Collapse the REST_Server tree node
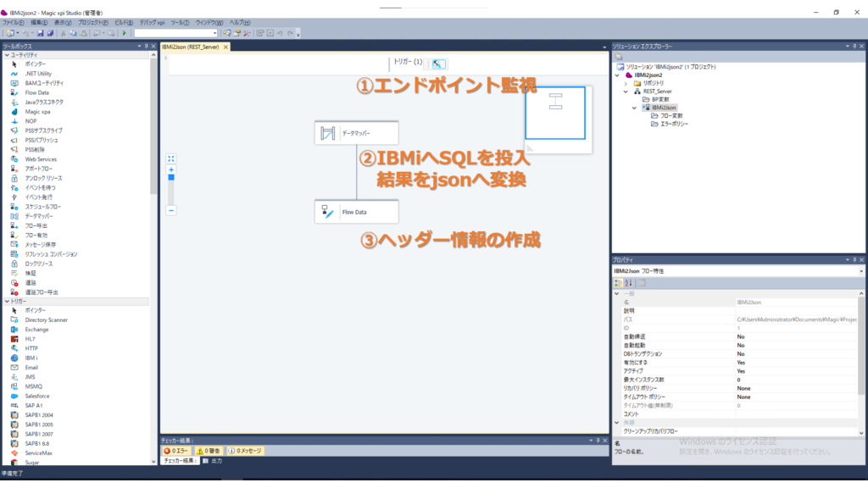Screen dimensions: 868x488 [x=626, y=91]
